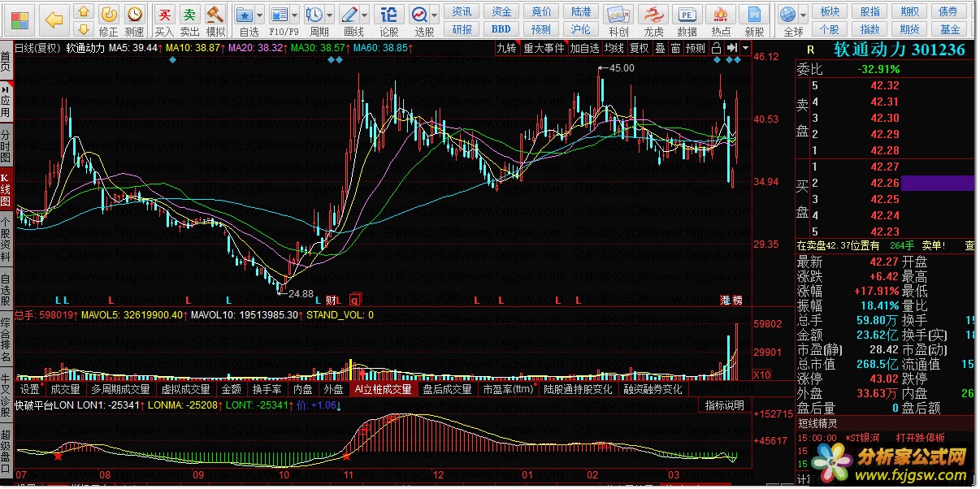Toggle the 叠 overlay option
The width and height of the screenshot is (980, 489).
(660, 48)
